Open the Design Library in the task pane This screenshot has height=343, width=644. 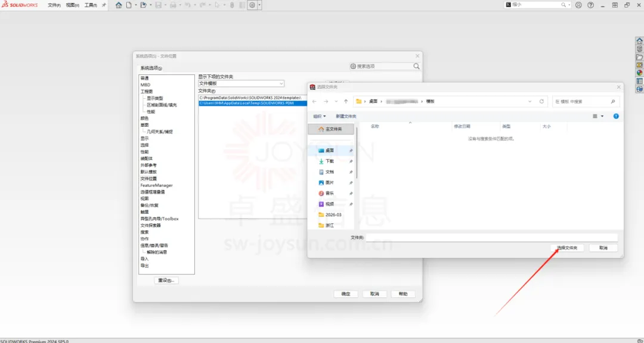[x=639, y=49]
